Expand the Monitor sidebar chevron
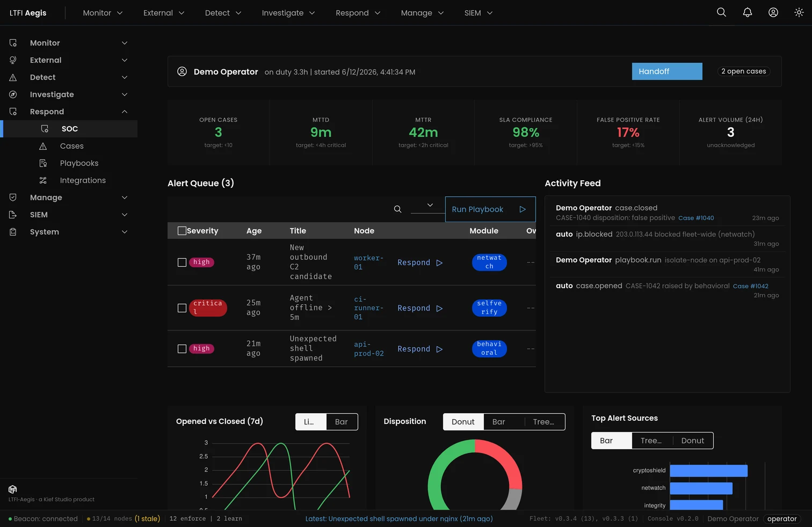Image resolution: width=812 pixels, height=527 pixels. (x=125, y=43)
